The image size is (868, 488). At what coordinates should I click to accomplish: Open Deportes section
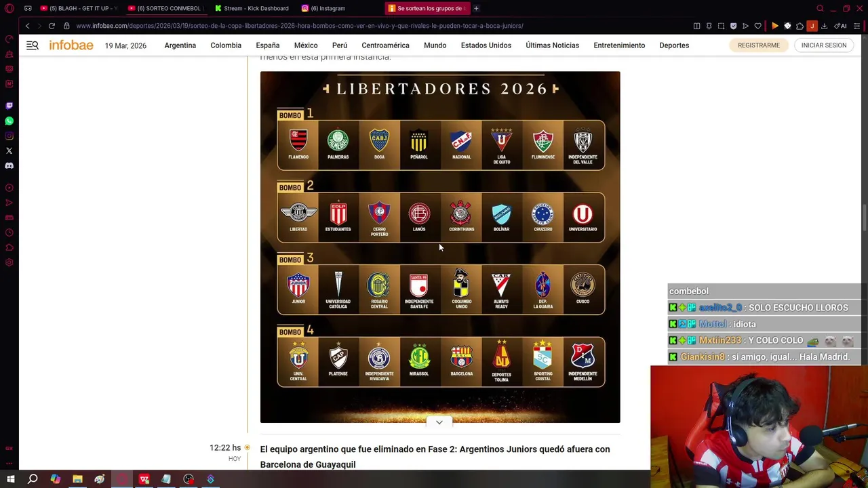click(x=674, y=45)
